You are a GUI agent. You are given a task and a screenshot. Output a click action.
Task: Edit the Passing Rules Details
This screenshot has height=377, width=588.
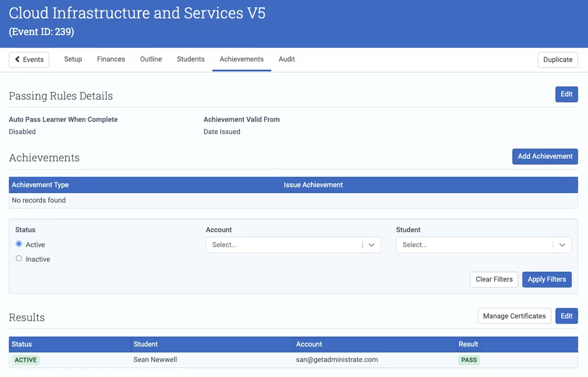click(566, 94)
